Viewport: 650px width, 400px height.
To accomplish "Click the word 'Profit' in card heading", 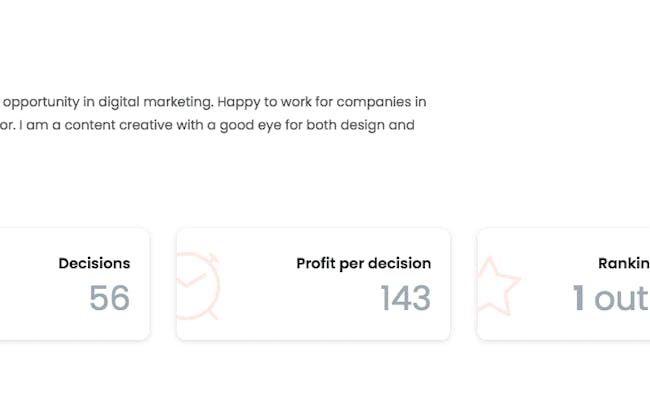I will (x=317, y=264).
